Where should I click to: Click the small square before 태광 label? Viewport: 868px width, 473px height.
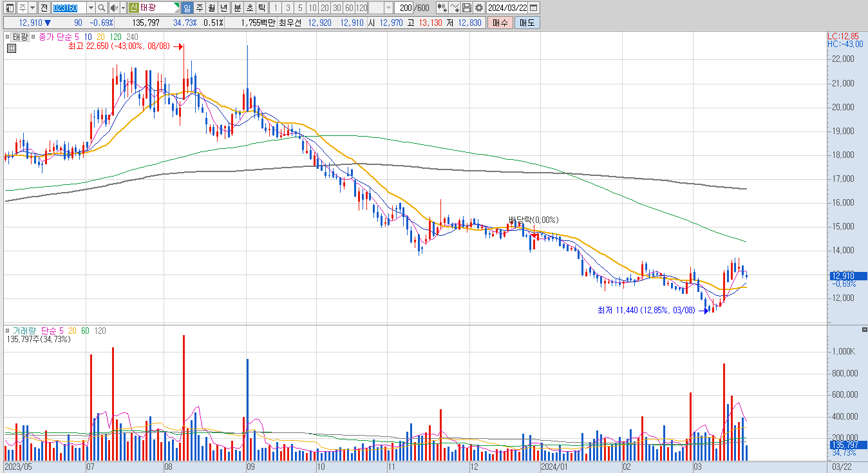[x=8, y=37]
